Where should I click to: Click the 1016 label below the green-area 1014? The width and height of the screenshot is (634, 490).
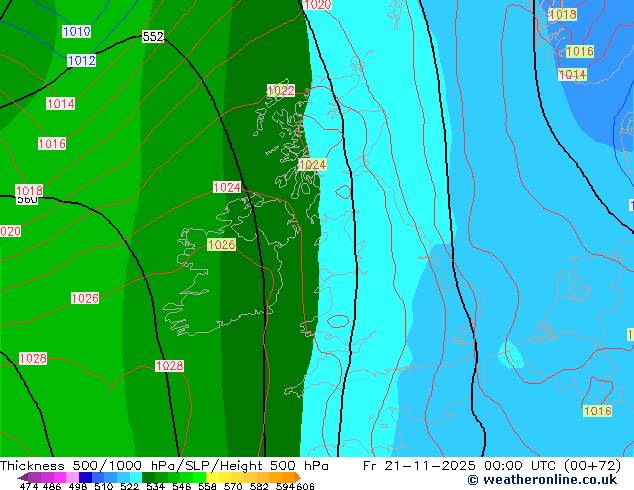point(52,144)
